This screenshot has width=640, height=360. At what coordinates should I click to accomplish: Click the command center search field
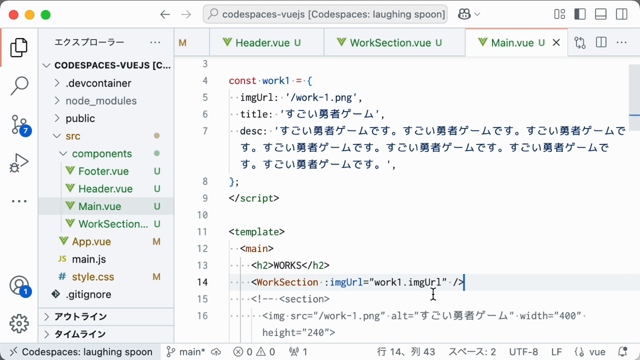tap(325, 14)
